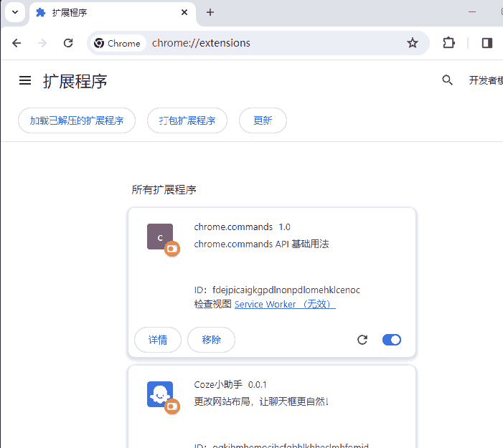Click the Chrome site info chip
The width and height of the screenshot is (503, 448).
118,43
